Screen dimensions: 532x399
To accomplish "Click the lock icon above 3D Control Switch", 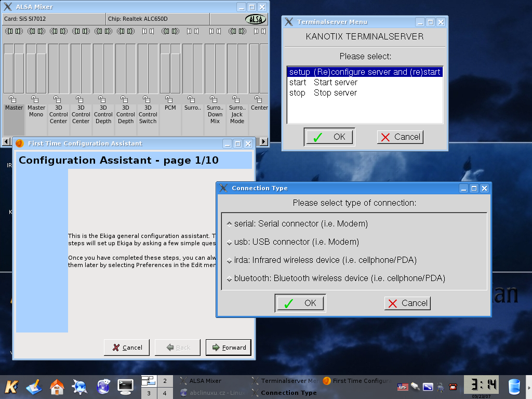I will pyautogui.click(x=147, y=99).
